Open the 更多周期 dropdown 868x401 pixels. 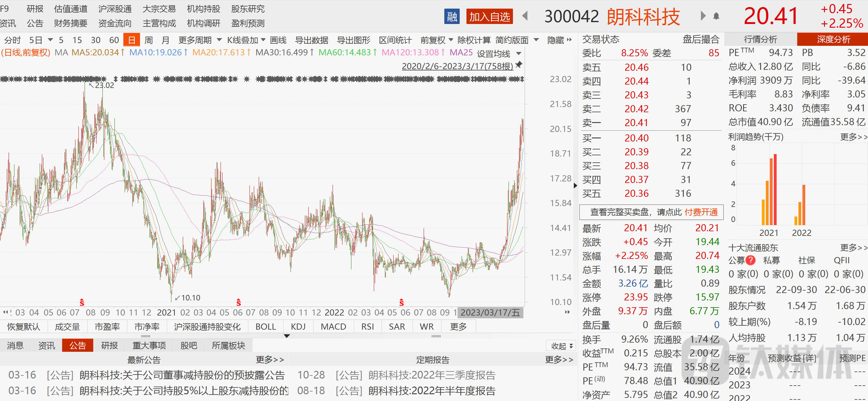[x=199, y=40]
